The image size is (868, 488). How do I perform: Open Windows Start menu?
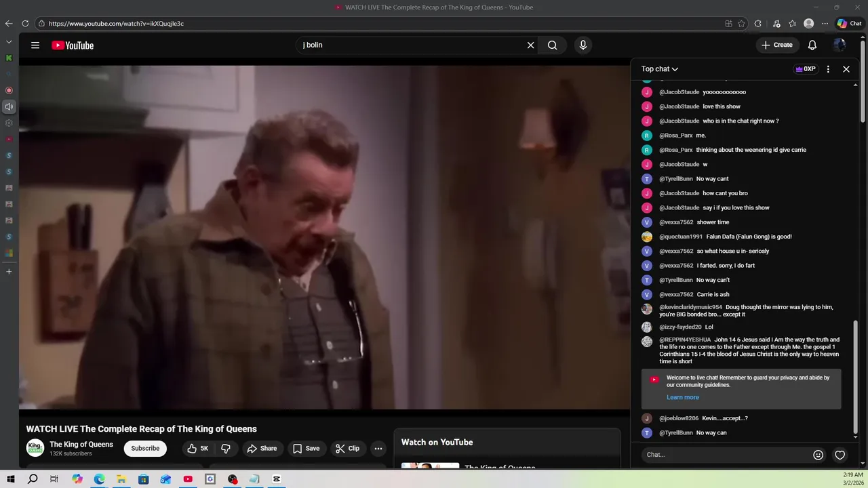pyautogui.click(x=10, y=479)
